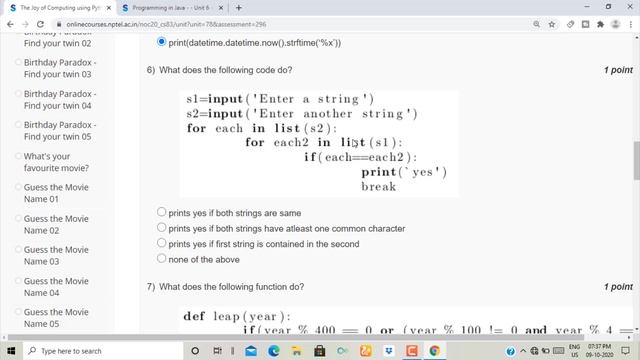Open the blue help icon in system tray
This screenshot has height=360, width=640.
(510, 351)
